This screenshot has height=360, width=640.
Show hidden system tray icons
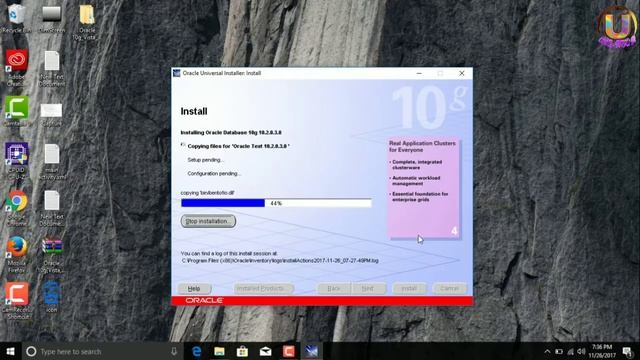547,351
